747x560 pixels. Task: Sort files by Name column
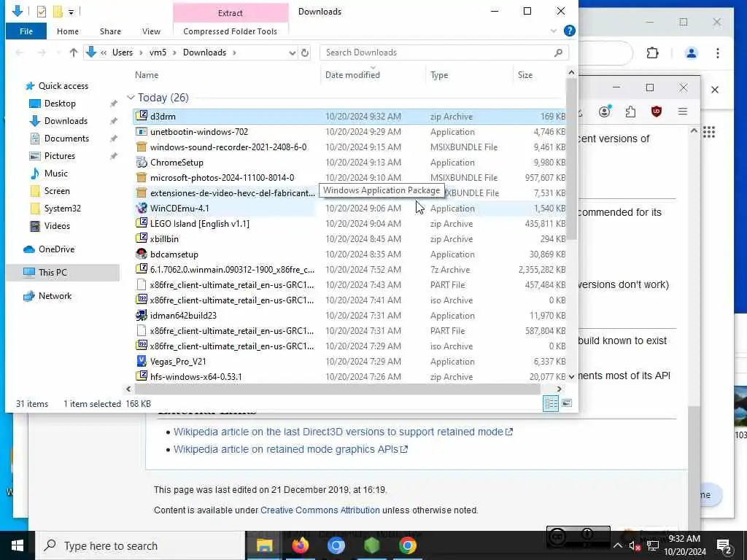click(147, 75)
